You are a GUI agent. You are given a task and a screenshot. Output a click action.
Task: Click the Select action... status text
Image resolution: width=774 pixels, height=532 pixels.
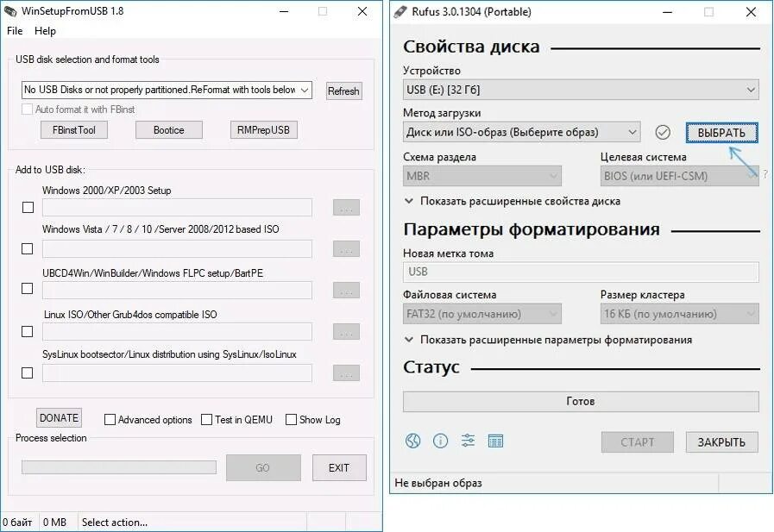[115, 523]
